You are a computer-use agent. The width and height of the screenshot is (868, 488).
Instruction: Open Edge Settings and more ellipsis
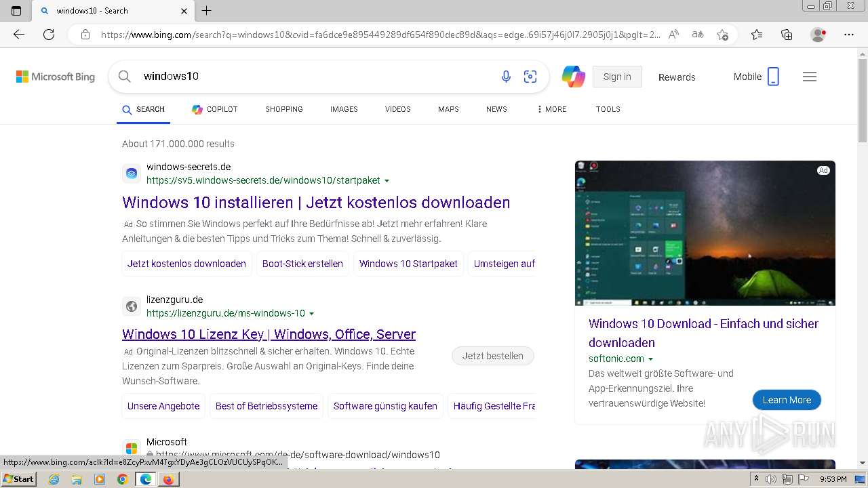pos(849,35)
